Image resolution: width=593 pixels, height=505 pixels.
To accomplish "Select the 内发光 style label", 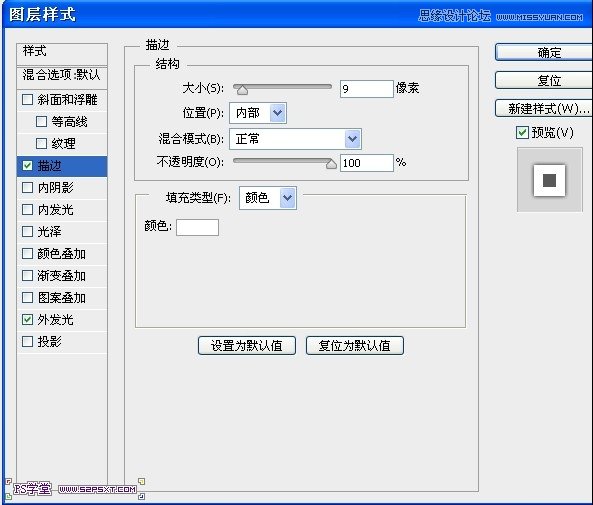I will click(x=56, y=210).
